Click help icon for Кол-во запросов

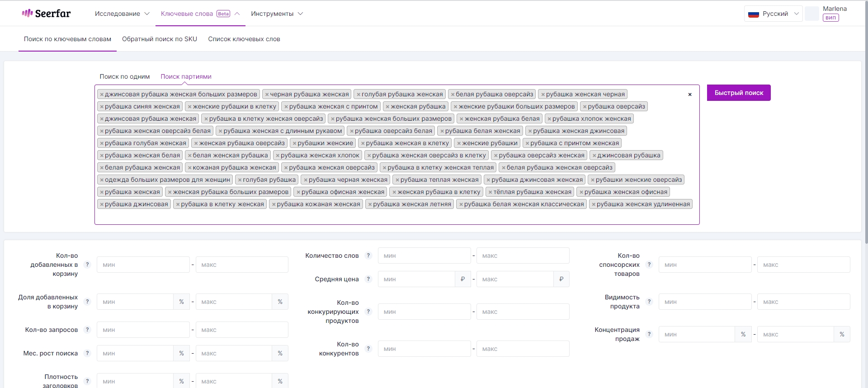coord(87,330)
